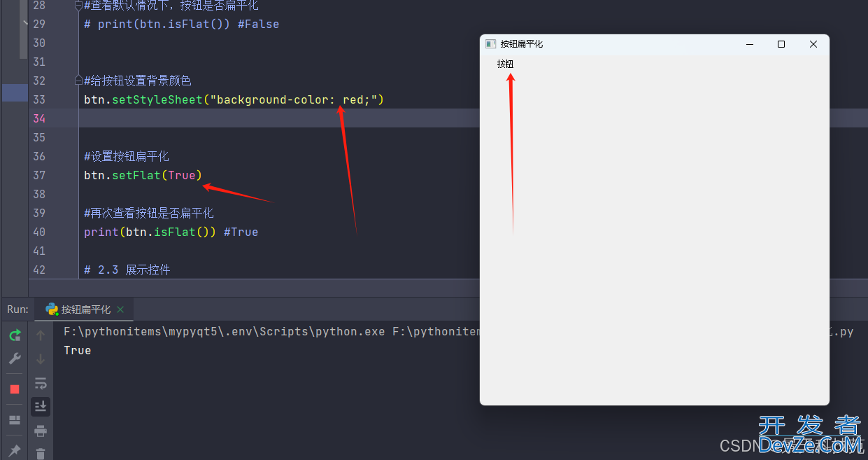Click the 按钮扁平化 window title icon
The width and height of the screenshot is (868, 460).
pos(491,44)
